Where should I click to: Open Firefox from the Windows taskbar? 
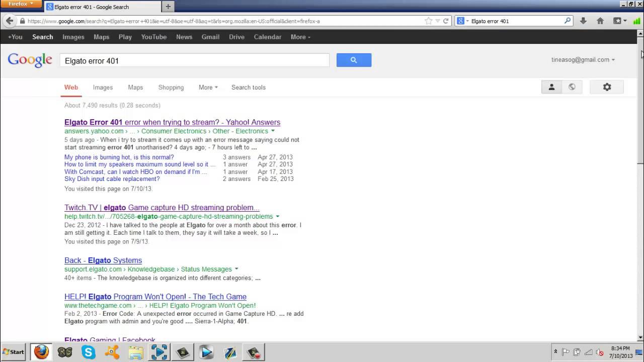click(x=41, y=352)
